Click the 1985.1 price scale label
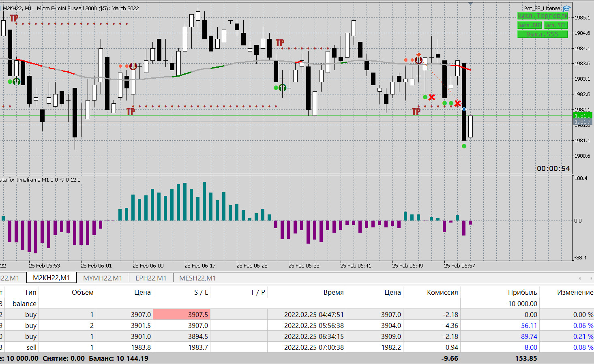The width and height of the screenshot is (594, 364). coord(583,18)
